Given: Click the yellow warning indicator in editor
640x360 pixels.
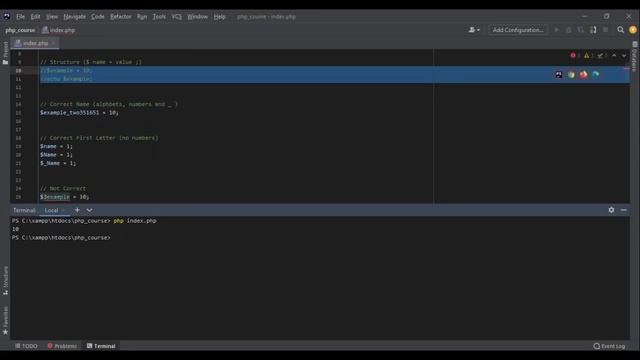Looking at the screenshot, I should 588,55.
